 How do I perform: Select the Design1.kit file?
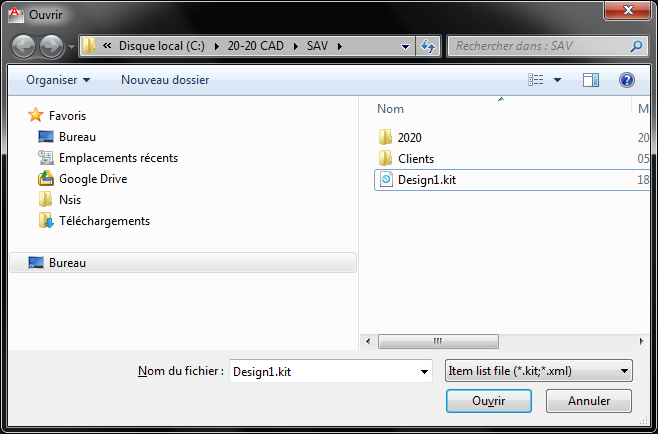(426, 180)
